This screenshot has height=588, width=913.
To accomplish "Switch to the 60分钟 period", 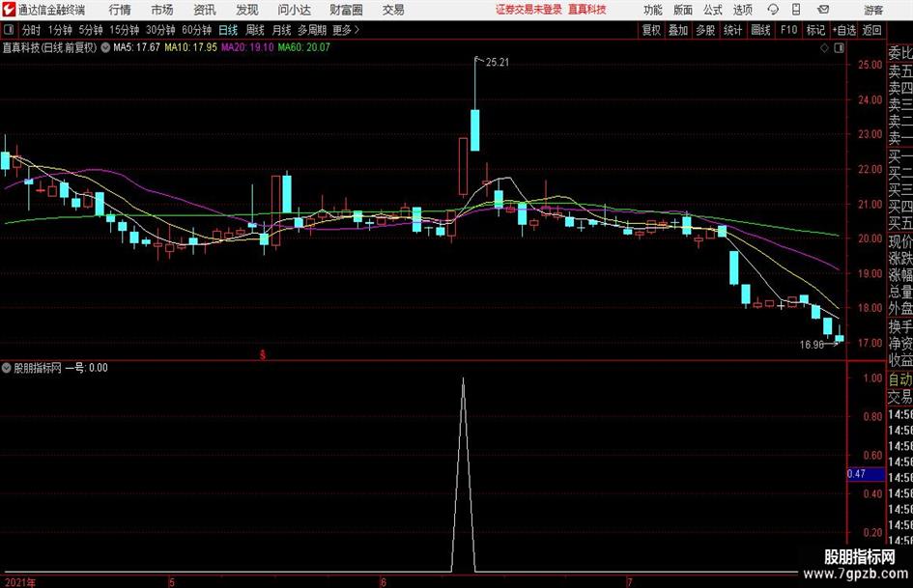I will (x=196, y=30).
